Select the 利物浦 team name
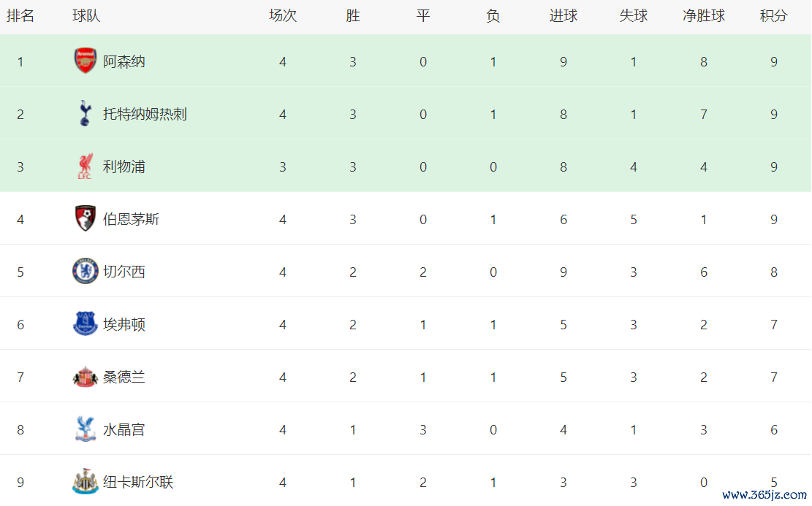 (124, 167)
